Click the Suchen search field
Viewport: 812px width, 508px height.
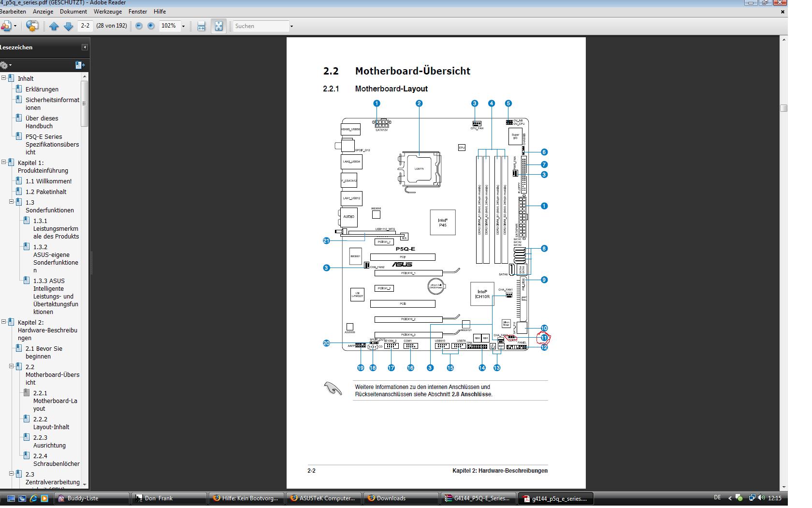point(261,26)
